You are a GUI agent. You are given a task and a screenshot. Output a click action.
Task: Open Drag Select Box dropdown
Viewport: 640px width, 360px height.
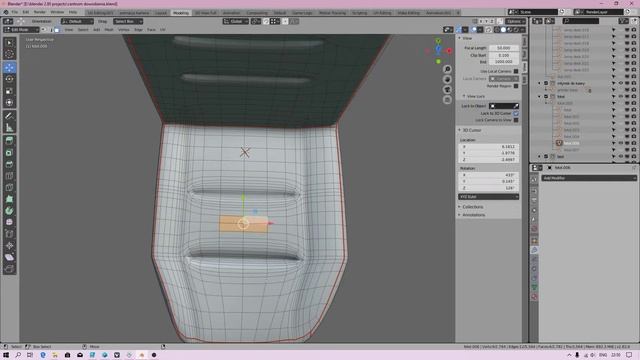point(128,21)
